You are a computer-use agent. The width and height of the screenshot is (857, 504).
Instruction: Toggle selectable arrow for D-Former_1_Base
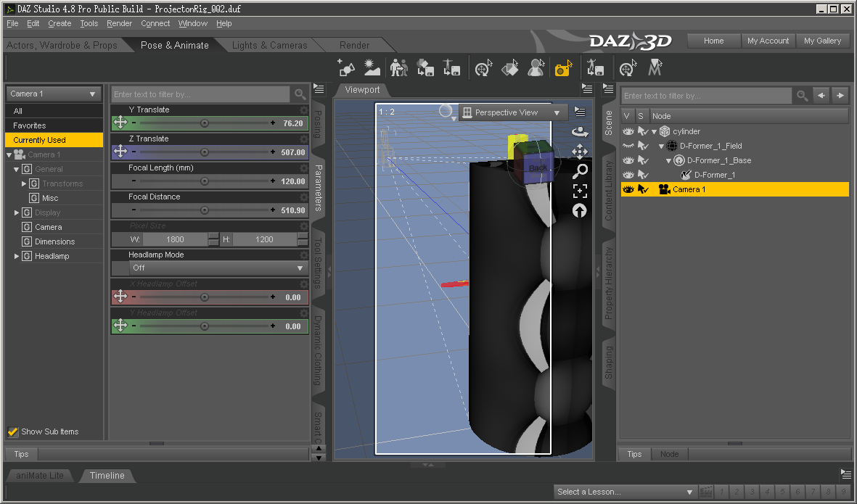pos(644,160)
